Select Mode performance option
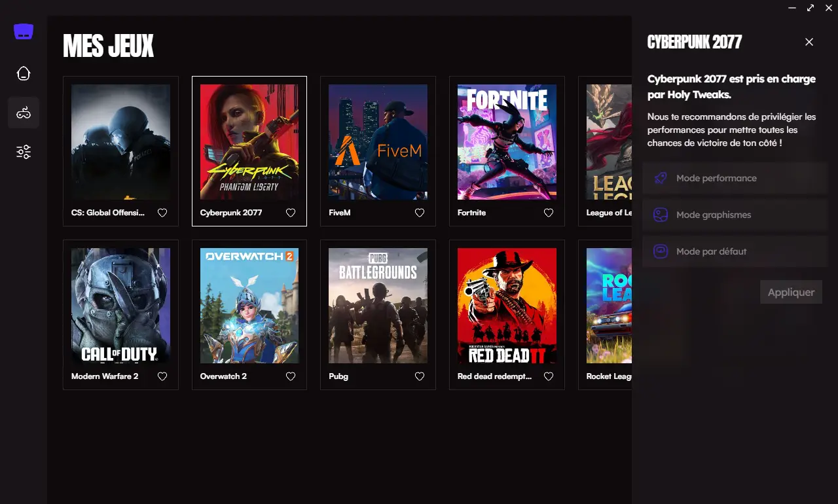This screenshot has width=838, height=504. click(735, 178)
